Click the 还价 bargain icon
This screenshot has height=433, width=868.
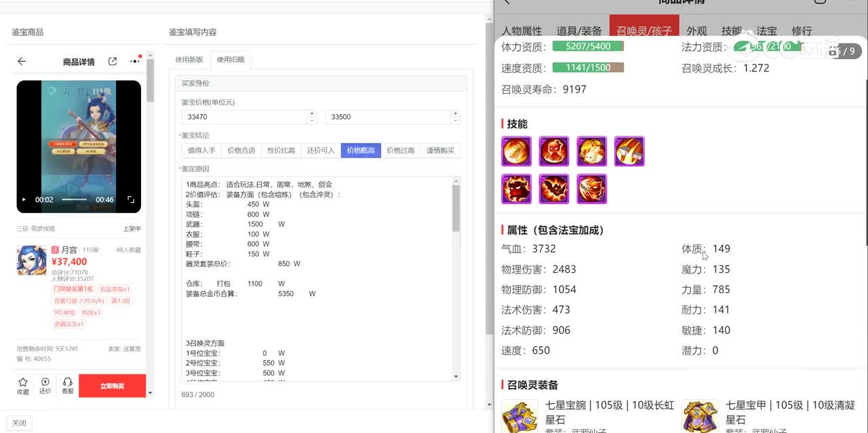(45, 385)
